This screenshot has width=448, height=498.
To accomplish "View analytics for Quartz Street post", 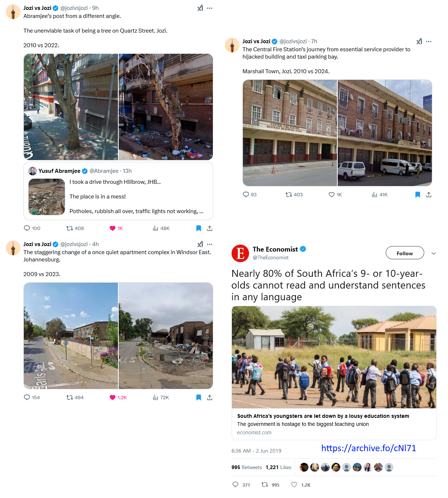I will coord(156,228).
